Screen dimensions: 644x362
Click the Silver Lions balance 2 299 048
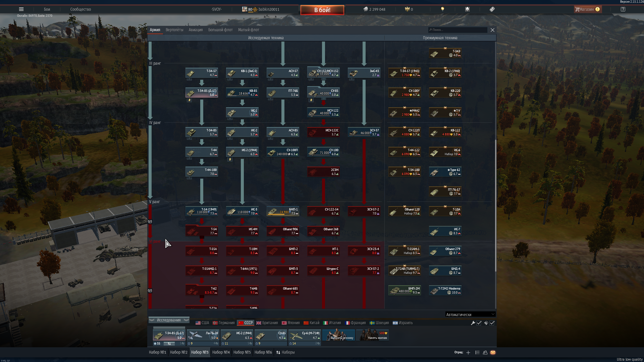point(374,9)
